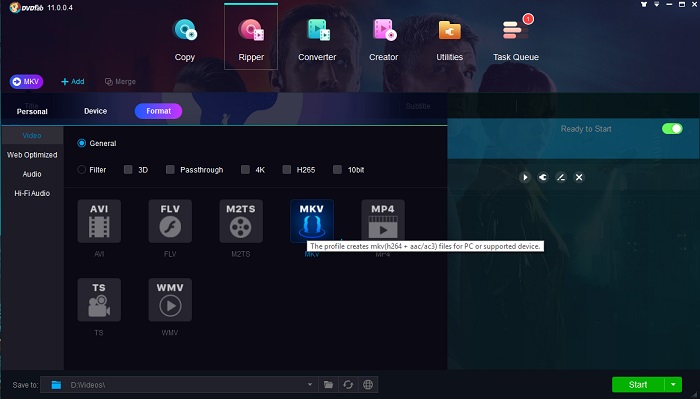Viewport: 700px width, 399px height.
Task: Open the Copy module
Action: point(185,39)
